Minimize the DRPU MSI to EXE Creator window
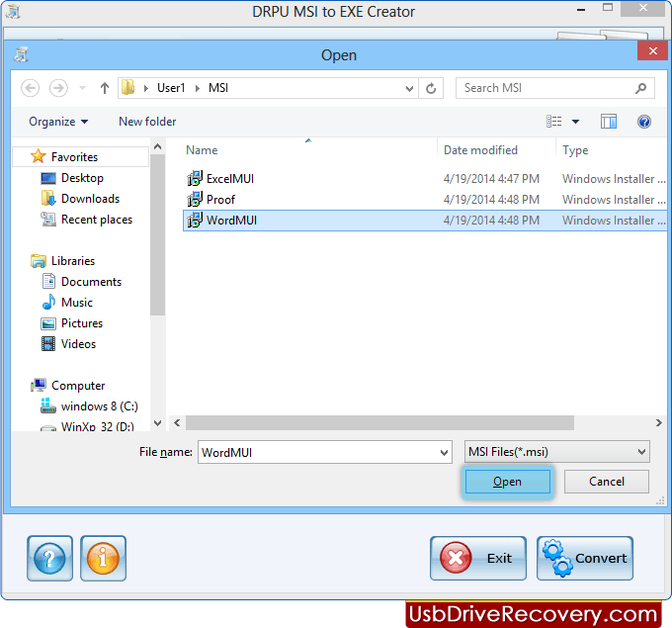Screen dimensions: 672x628 (x=581, y=10)
